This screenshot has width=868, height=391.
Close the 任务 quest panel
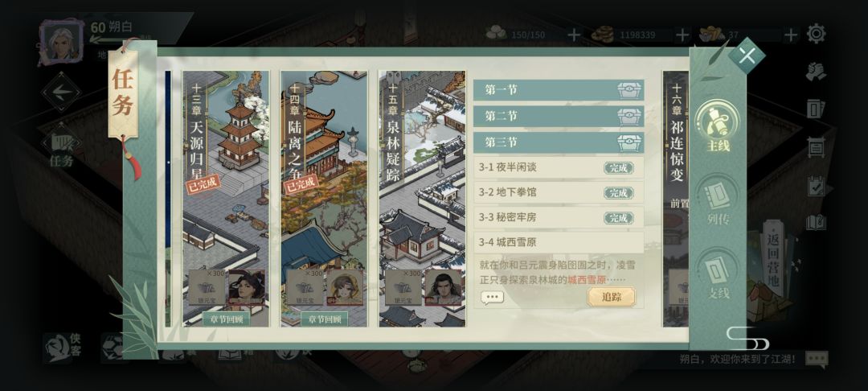(747, 56)
